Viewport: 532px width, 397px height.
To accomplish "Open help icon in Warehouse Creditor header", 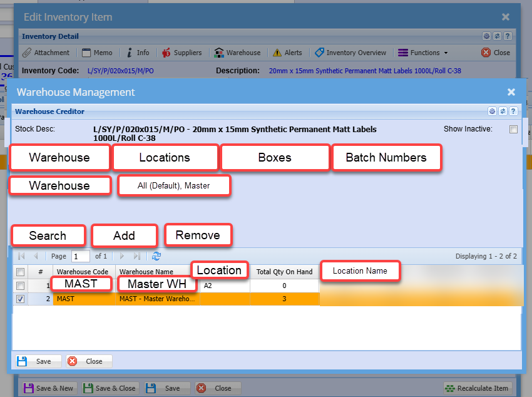I will pos(513,111).
